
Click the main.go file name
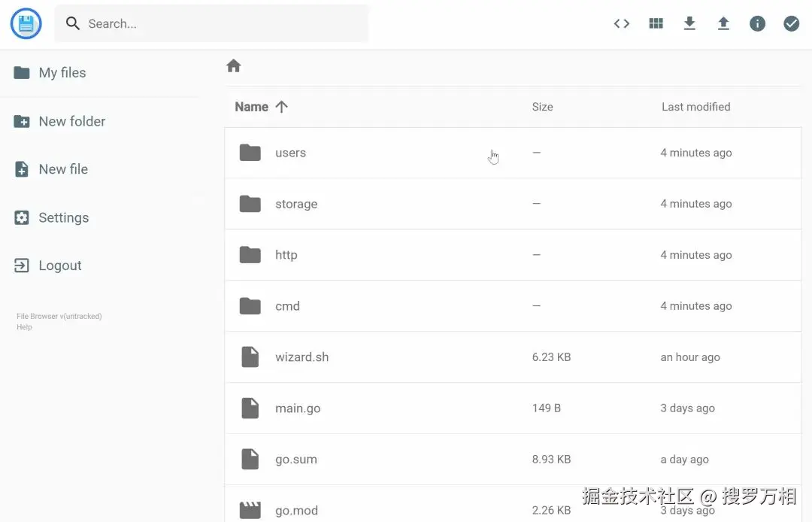pos(298,408)
